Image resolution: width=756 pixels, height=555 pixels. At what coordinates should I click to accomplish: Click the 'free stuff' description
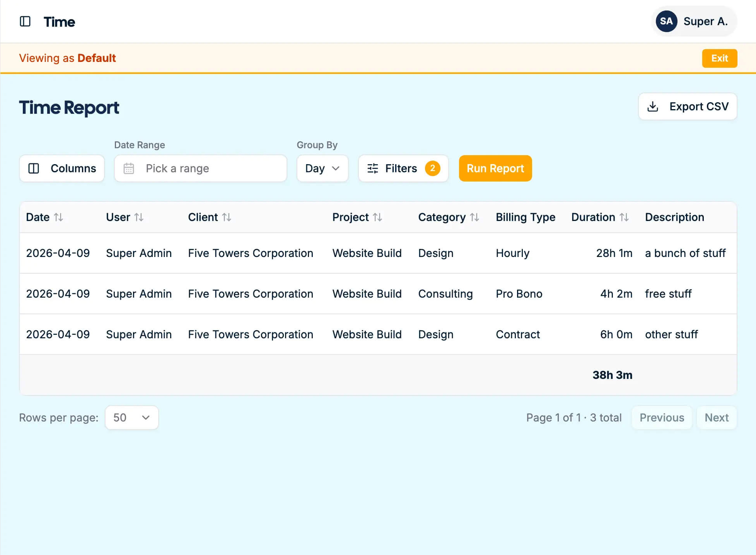click(668, 294)
